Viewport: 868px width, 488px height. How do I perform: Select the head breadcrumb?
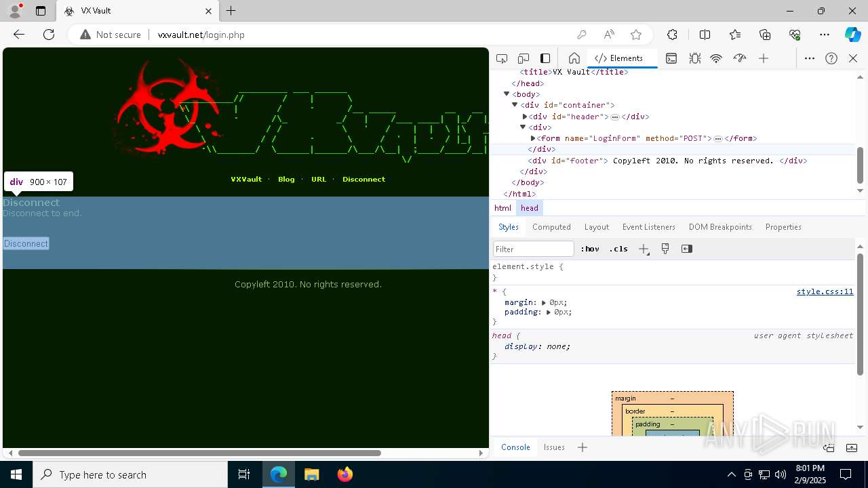coord(530,208)
